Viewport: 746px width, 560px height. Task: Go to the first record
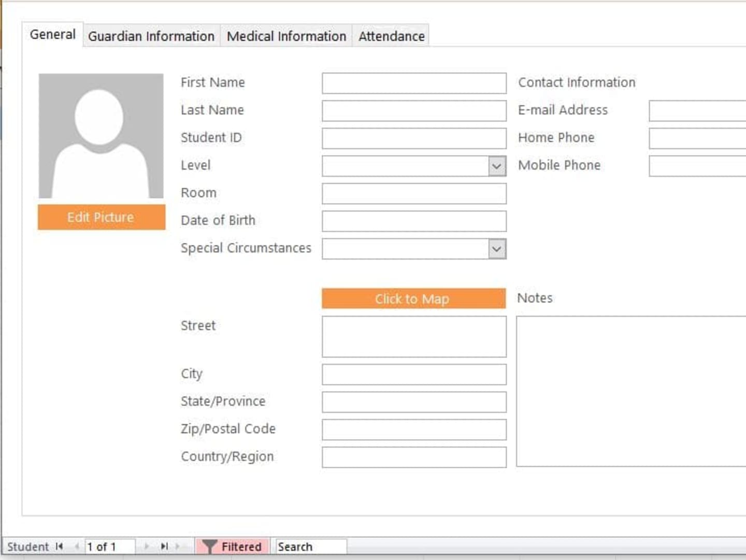(60, 547)
